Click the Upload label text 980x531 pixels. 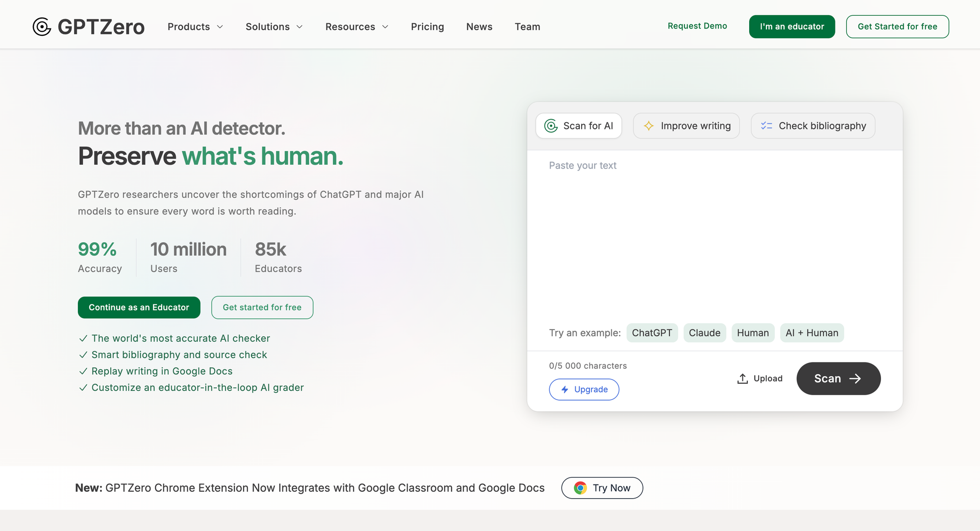(768, 379)
